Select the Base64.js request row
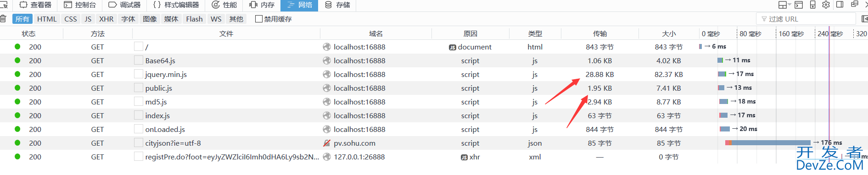The image size is (868, 175). pos(434,60)
